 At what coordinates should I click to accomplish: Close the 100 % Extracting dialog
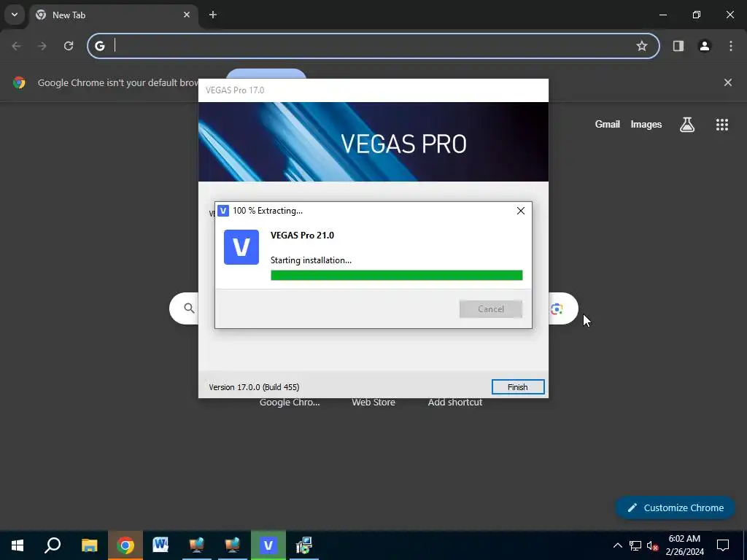pyautogui.click(x=521, y=211)
